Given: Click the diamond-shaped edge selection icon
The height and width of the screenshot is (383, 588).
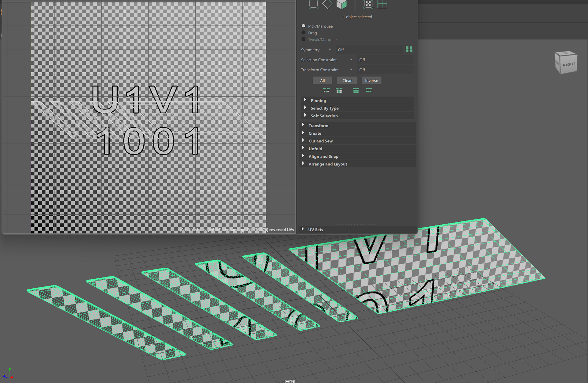Looking at the screenshot, I should pyautogui.click(x=327, y=4).
